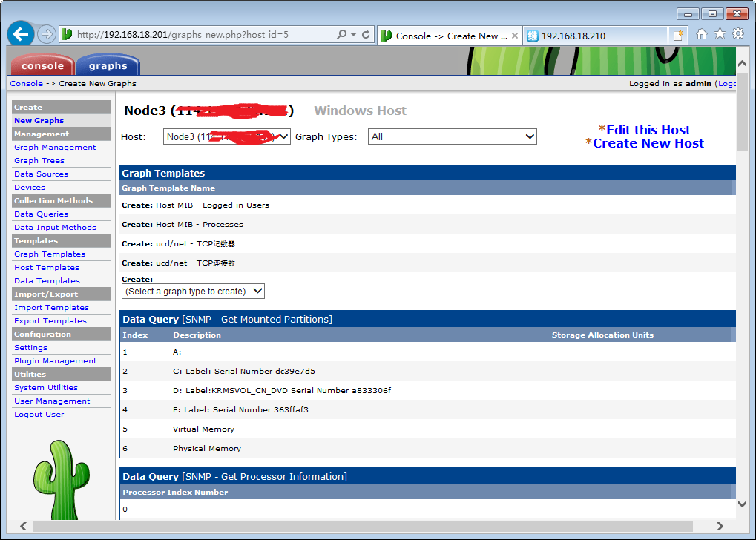756x540 pixels.
Task: Open Data Queries menu item
Action: click(41, 214)
